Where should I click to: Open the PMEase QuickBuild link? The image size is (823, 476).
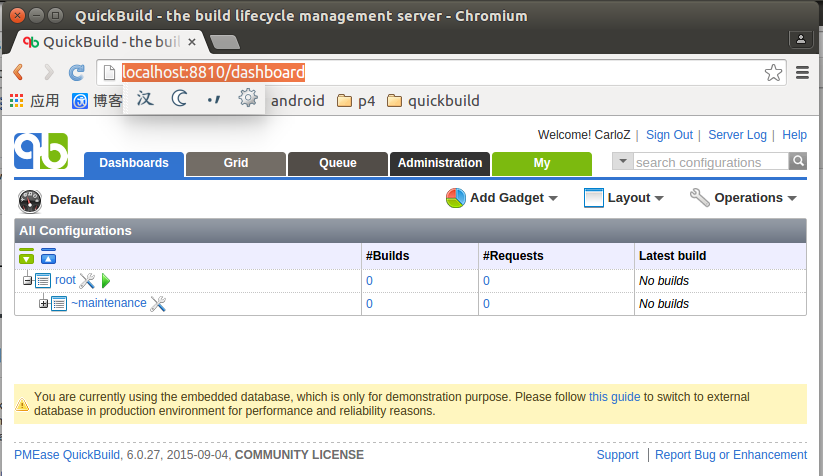point(67,454)
